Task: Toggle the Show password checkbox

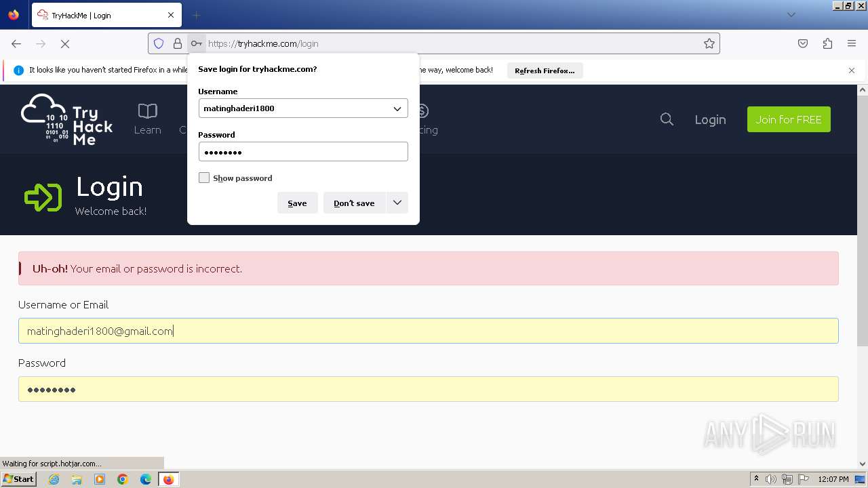Action: click(204, 178)
